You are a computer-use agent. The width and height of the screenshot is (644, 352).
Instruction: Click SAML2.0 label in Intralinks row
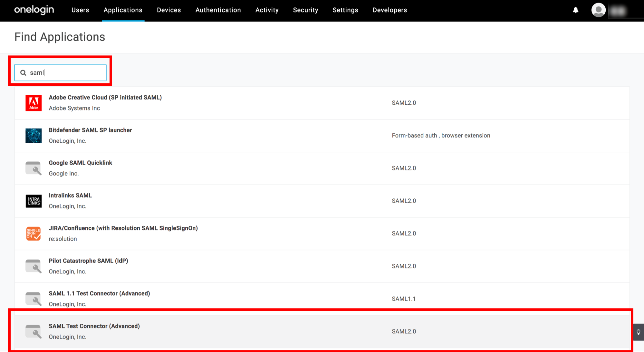coord(404,201)
